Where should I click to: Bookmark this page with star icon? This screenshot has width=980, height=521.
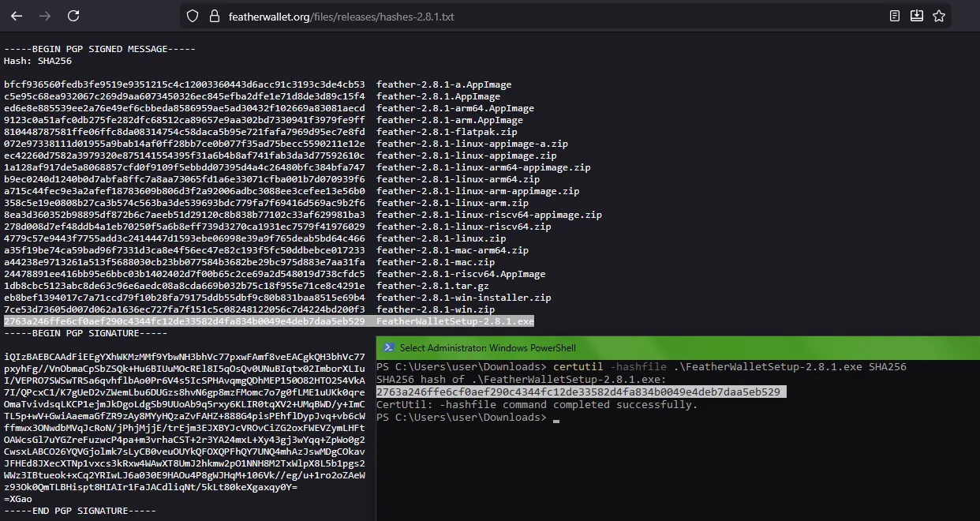tap(939, 16)
